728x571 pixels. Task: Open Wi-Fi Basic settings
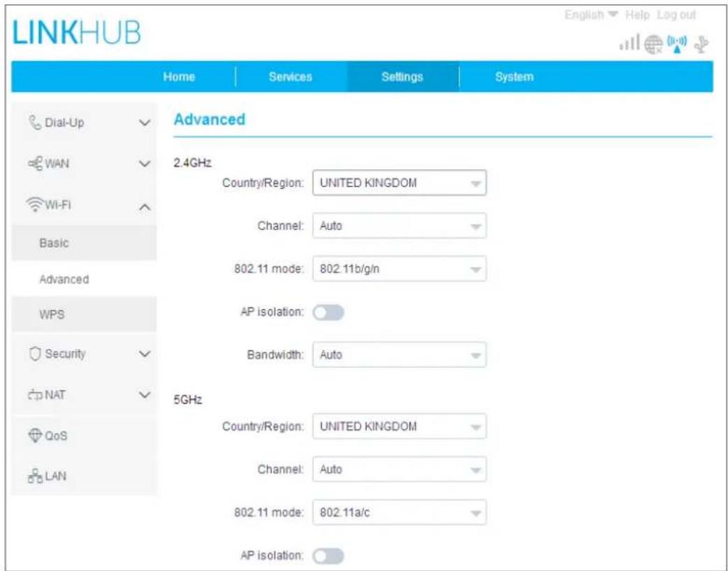click(84, 243)
